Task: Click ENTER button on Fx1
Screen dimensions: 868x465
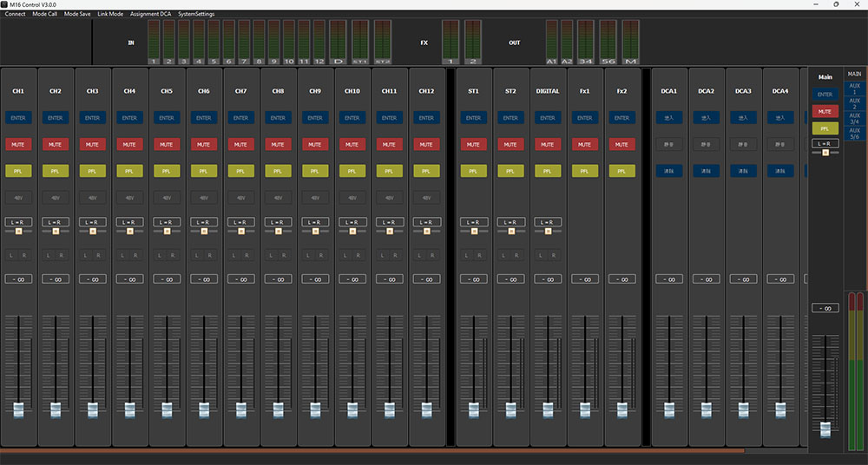Action: pos(584,118)
